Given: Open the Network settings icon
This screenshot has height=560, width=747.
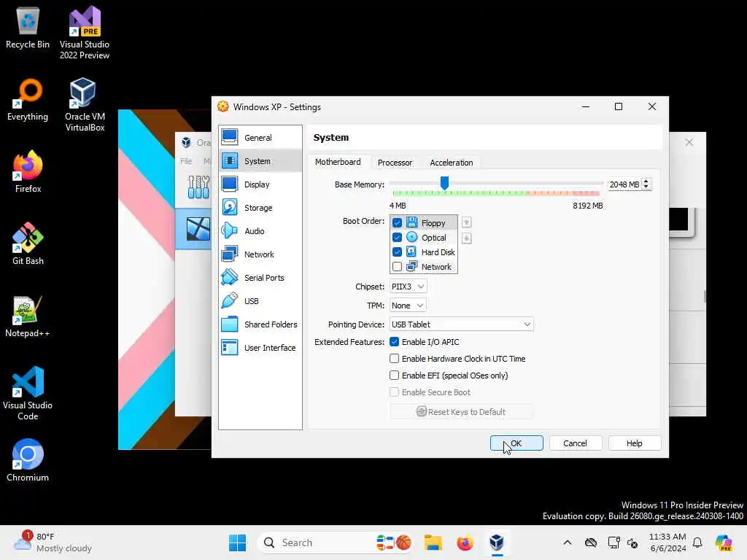Looking at the screenshot, I should pyautogui.click(x=230, y=254).
